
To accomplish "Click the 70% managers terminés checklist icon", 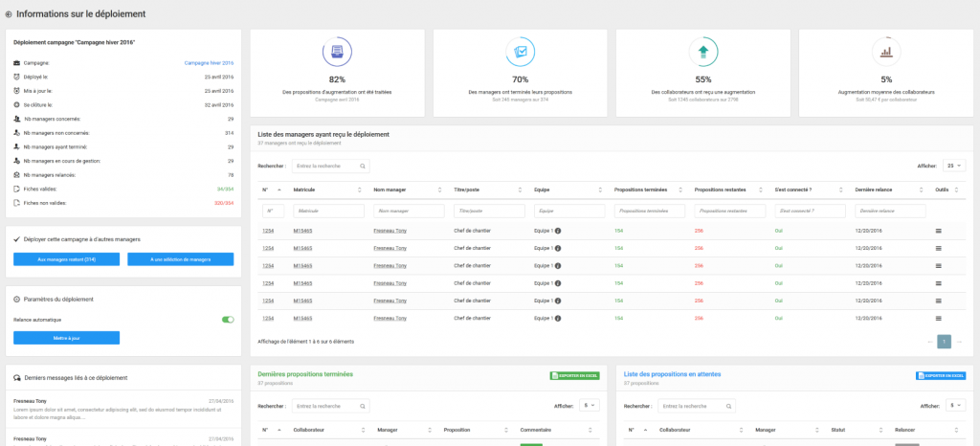I will tap(520, 53).
